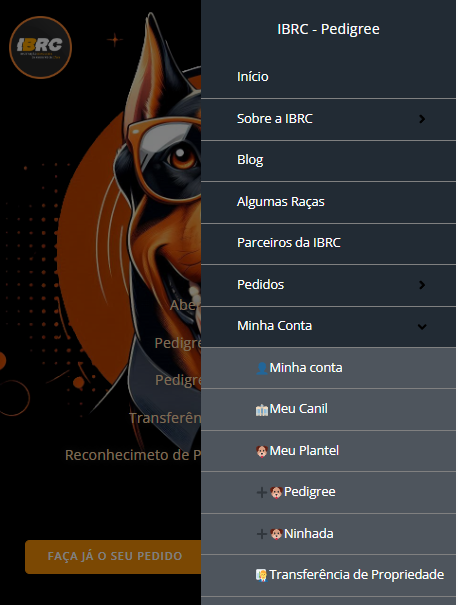
Task: Open the Meu Plantel link
Action: click(304, 451)
